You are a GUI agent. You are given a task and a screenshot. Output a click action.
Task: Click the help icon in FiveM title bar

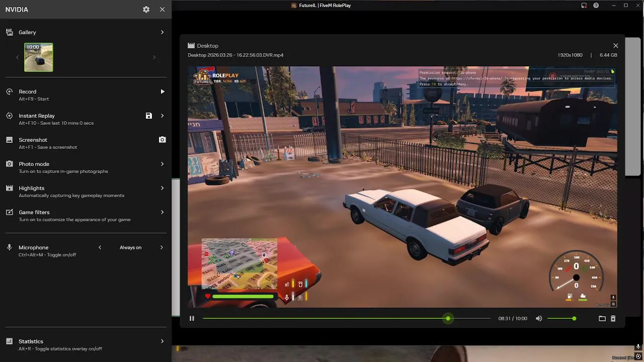[596, 6]
